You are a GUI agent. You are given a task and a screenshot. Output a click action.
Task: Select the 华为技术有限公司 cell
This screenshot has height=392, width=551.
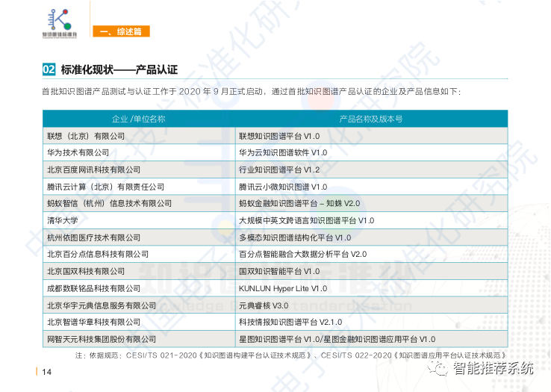pos(139,152)
